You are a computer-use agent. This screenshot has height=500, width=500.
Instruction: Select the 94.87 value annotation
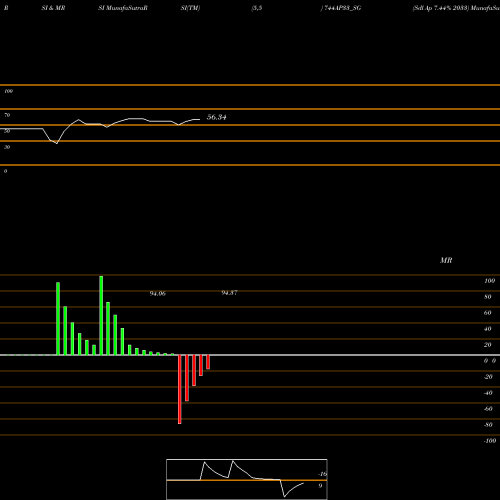pyautogui.click(x=229, y=293)
